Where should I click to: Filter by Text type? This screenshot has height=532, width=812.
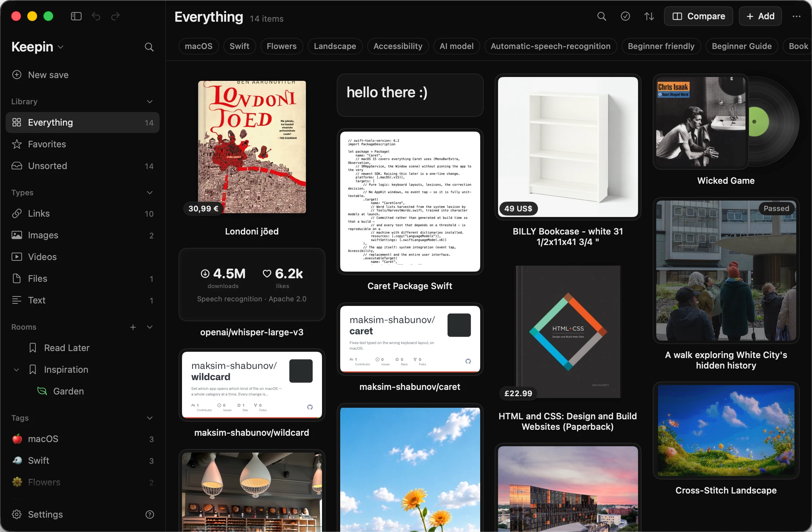point(83,300)
